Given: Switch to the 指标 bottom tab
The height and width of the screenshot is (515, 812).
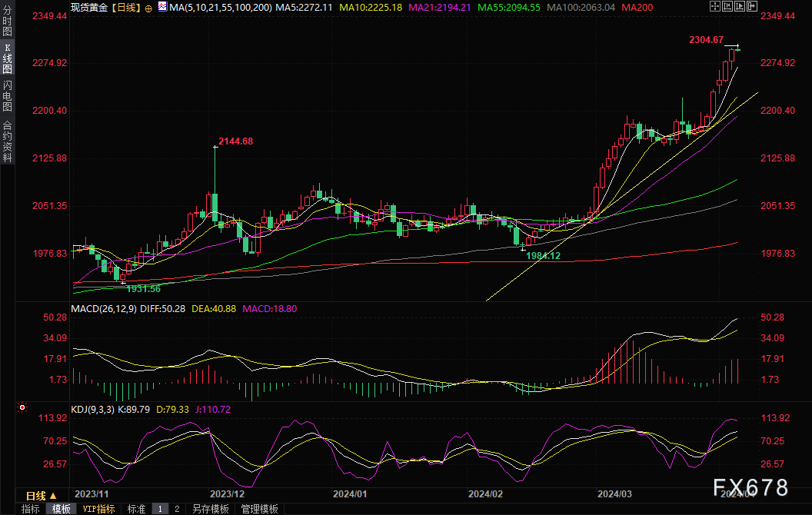Looking at the screenshot, I should [31, 510].
